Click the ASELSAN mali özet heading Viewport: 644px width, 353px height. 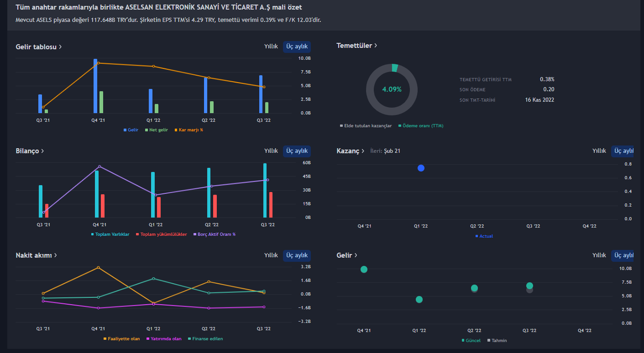coord(158,7)
